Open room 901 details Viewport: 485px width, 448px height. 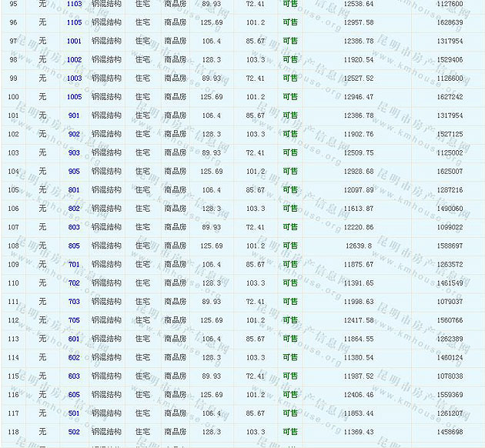[x=74, y=115]
